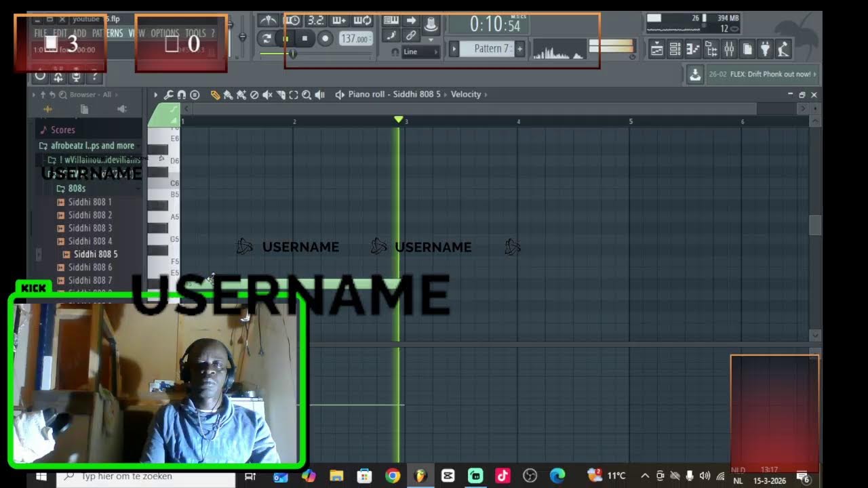This screenshot has width=868, height=488.
Task: Toggle typing keyboard to piano
Action: point(391,20)
